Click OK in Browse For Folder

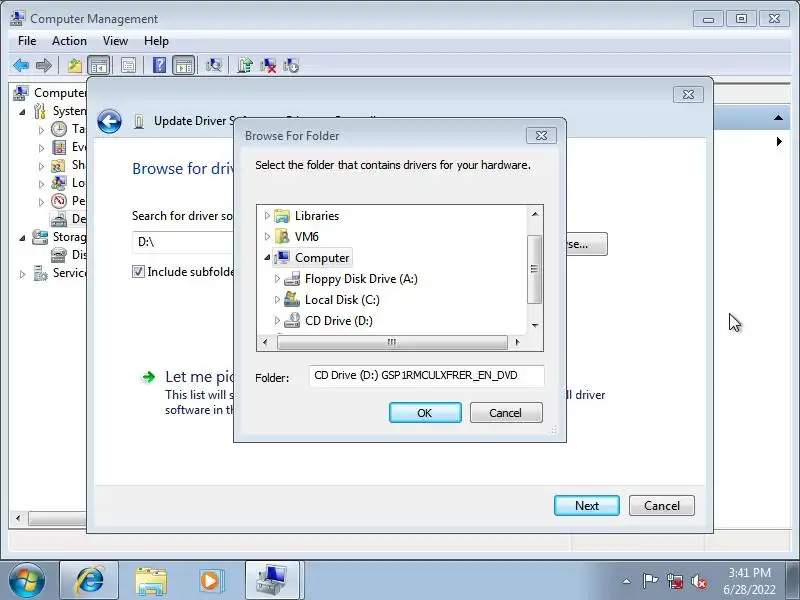425,413
